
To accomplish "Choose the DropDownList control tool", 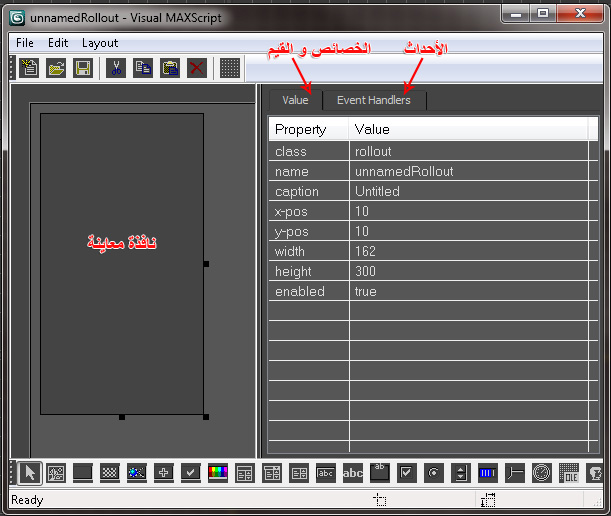I will (x=272, y=473).
